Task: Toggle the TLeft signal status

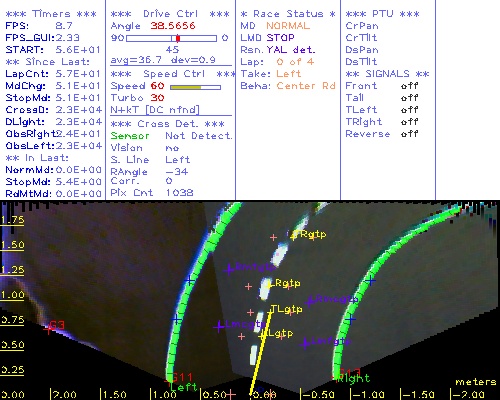Action: coord(409,110)
